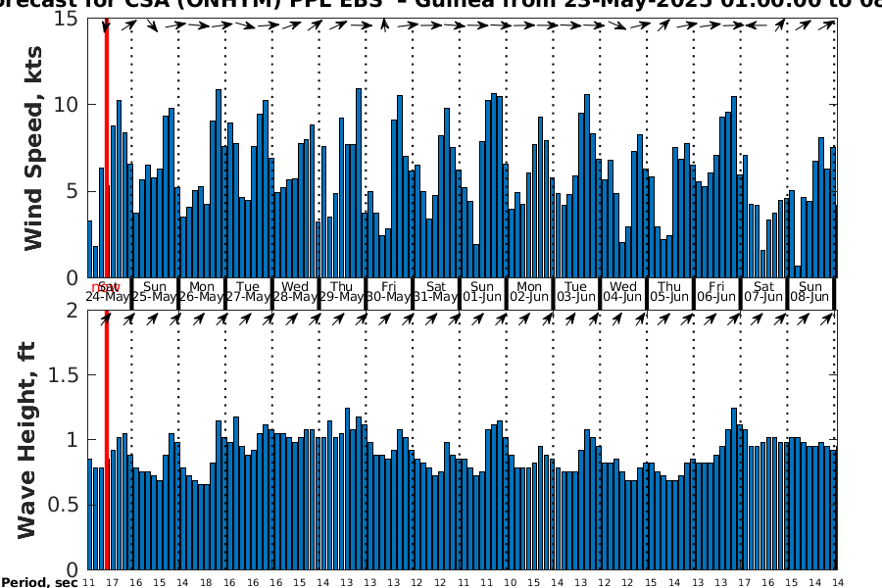Select the 'Wed 28-May' date label
This screenshot has height=588, width=882.
click(295, 291)
